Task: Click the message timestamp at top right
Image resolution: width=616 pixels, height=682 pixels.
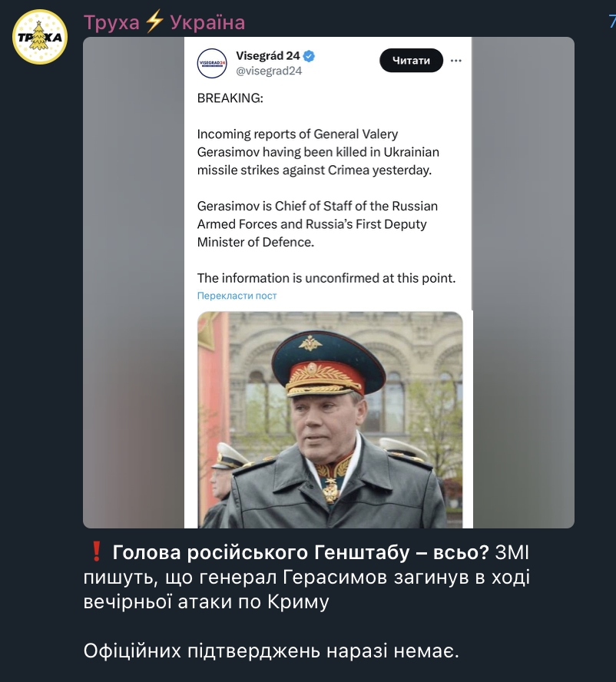Action: pyautogui.click(x=611, y=22)
